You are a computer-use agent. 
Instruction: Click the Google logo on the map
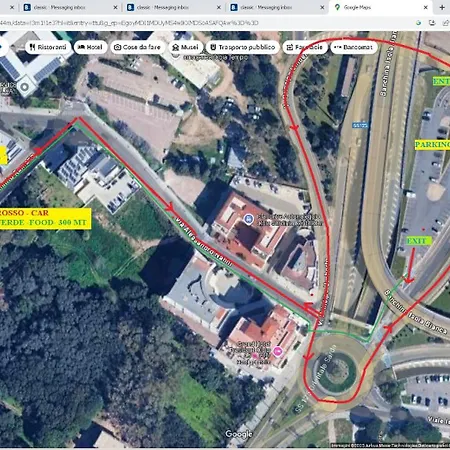click(239, 434)
